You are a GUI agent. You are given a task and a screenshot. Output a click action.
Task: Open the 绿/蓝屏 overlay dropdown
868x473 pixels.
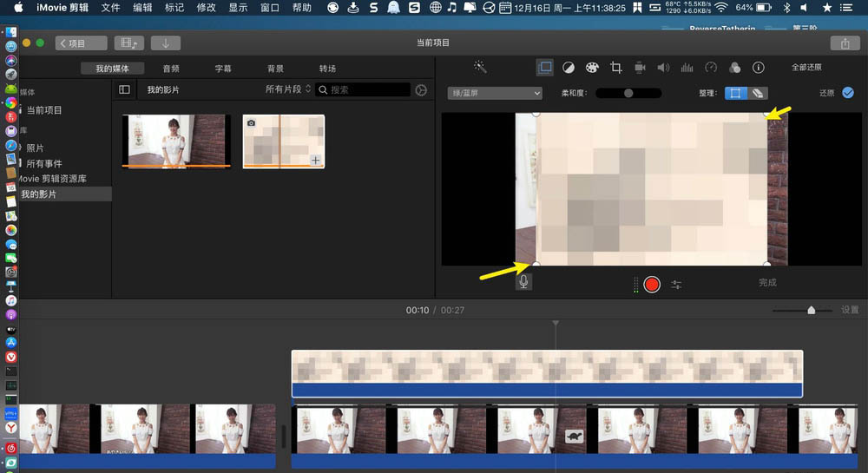pyautogui.click(x=495, y=93)
